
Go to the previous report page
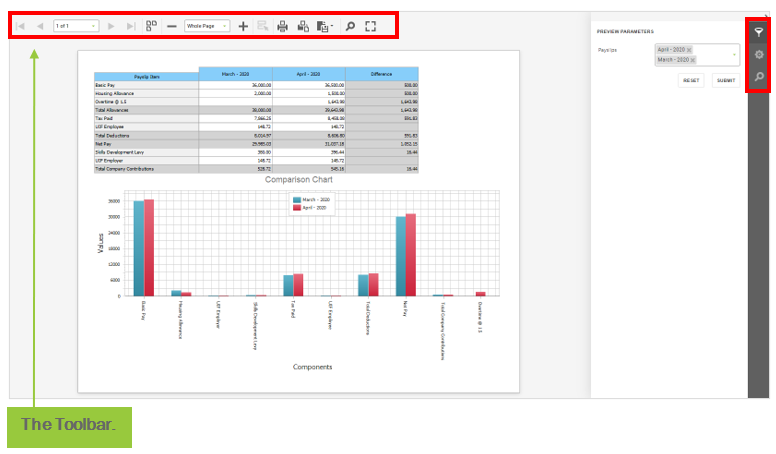point(40,26)
